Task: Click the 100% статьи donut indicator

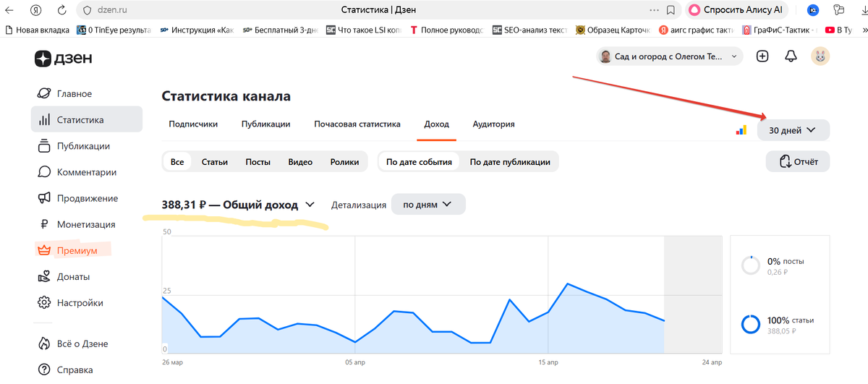Action: pyautogui.click(x=751, y=324)
